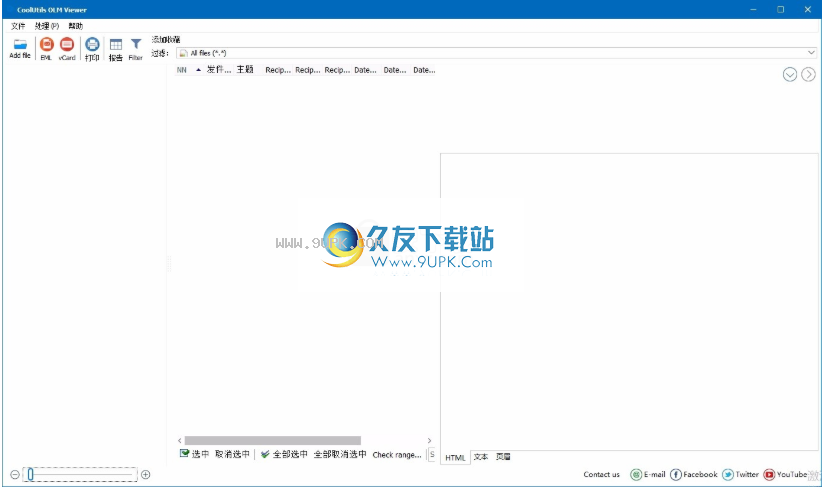Expand the All files filter dropdown
This screenshot has width=823, height=491.
click(x=811, y=53)
